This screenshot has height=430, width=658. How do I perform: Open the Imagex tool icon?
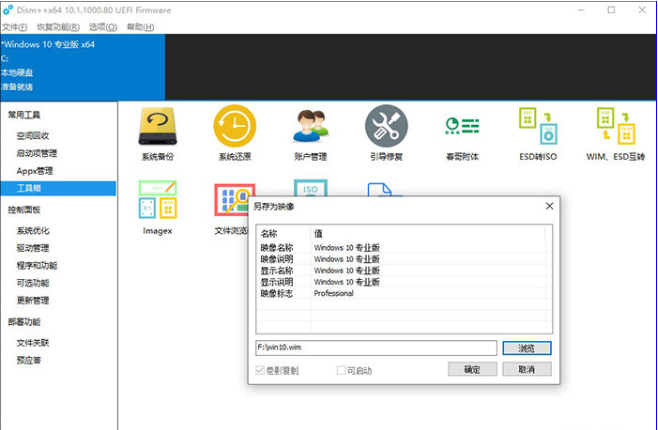(158, 207)
